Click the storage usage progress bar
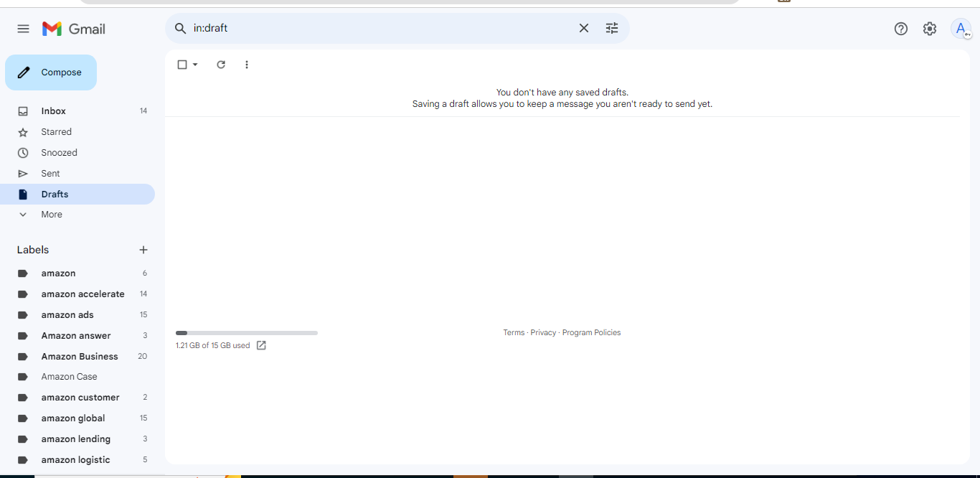Screen dimensions: 980x478 [x=247, y=333]
